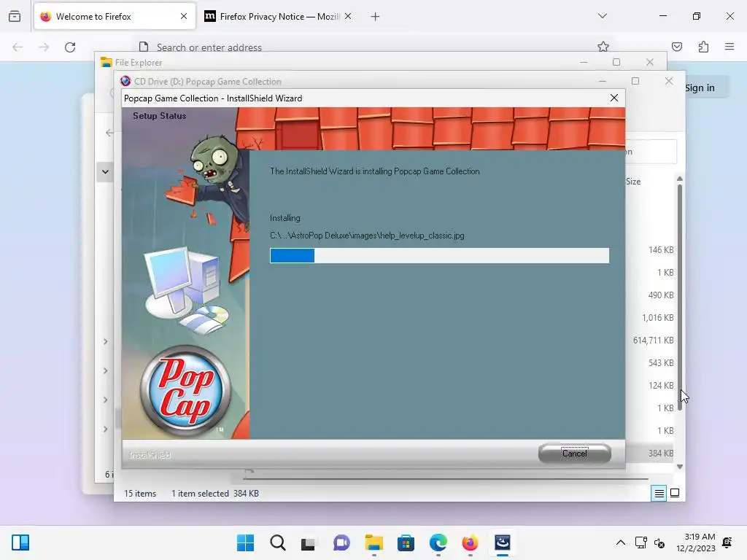747x560 pixels.
Task: List all Firefox tabs dropdown
Action: click(602, 16)
